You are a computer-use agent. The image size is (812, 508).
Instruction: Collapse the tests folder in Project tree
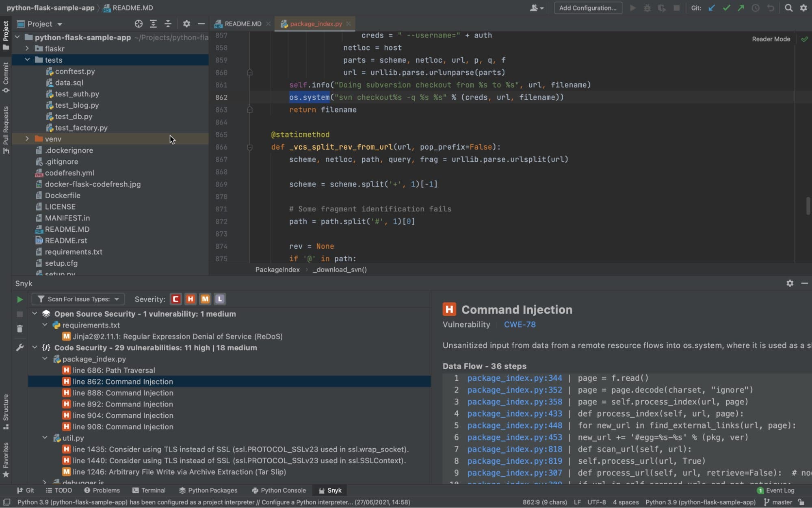click(x=28, y=60)
